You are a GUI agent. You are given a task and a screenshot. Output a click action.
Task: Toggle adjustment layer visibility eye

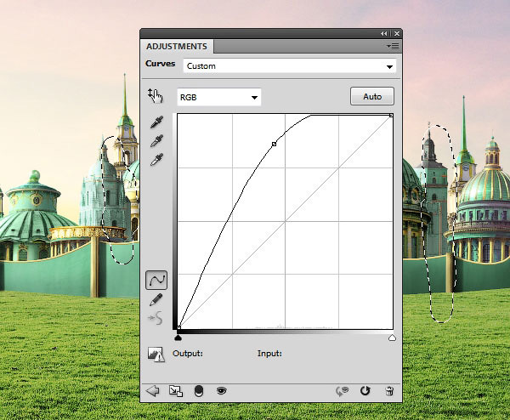(x=222, y=390)
